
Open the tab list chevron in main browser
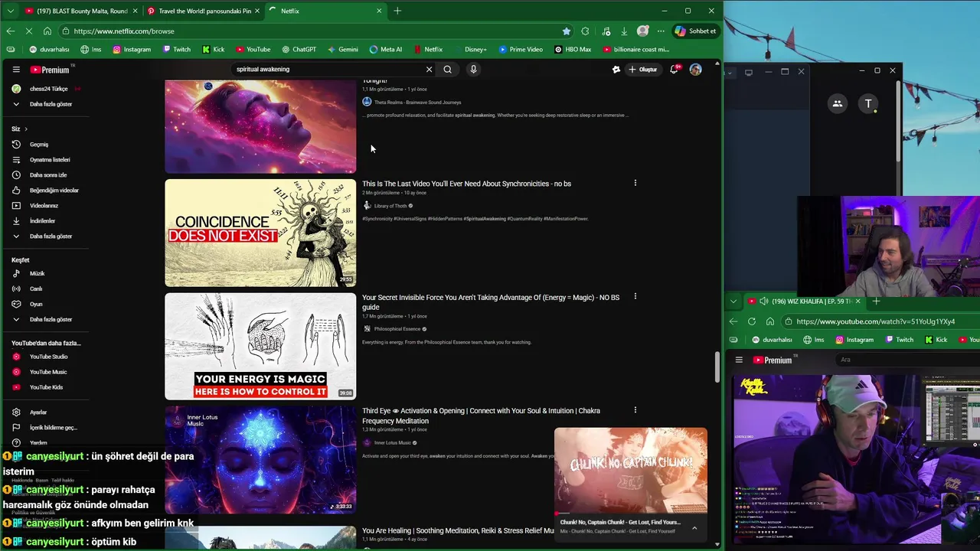(11, 11)
